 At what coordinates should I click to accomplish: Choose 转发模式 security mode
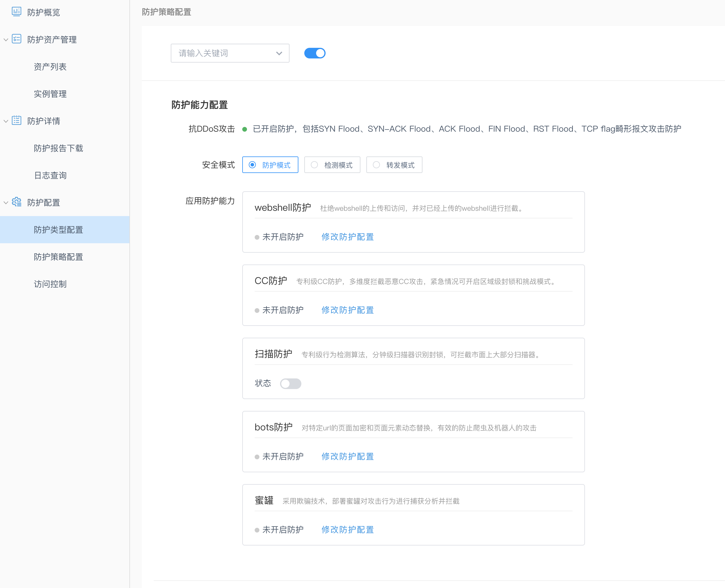coord(394,165)
